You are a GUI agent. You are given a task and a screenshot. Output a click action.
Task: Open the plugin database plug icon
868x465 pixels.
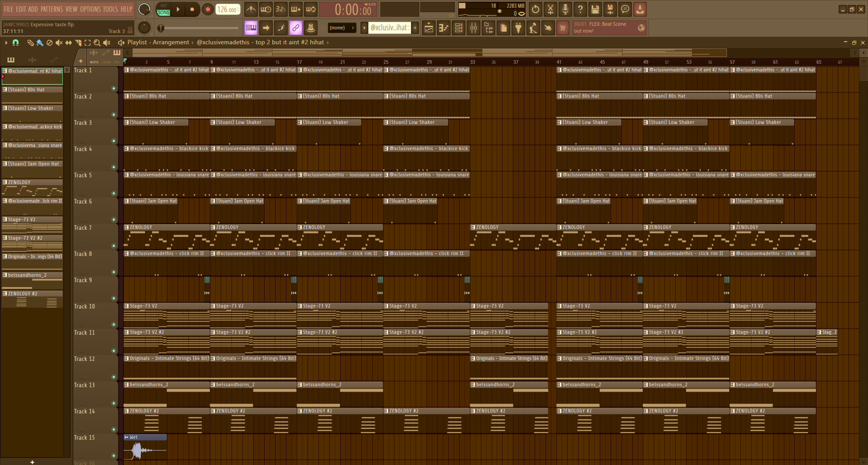[518, 28]
